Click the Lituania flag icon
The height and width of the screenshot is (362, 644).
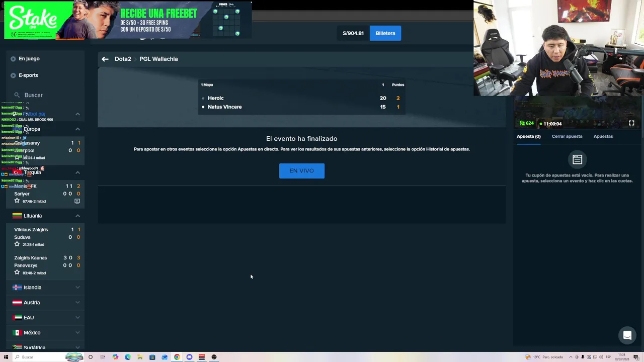click(x=17, y=216)
